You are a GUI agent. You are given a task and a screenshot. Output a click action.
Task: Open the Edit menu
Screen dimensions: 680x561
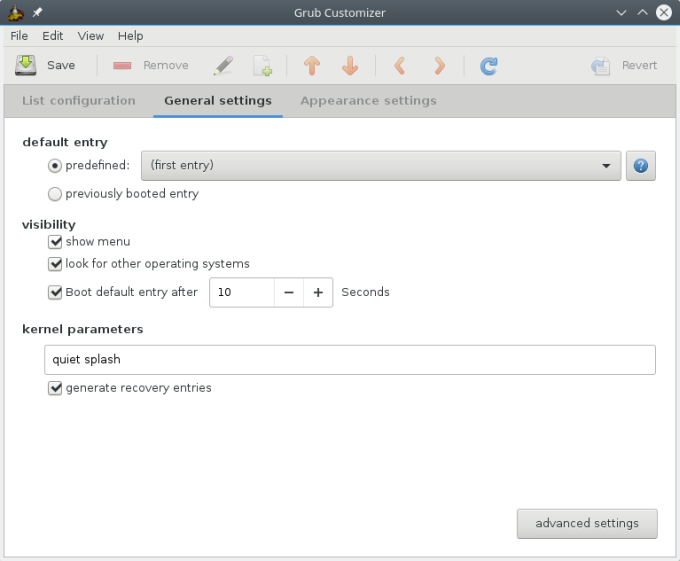53,36
